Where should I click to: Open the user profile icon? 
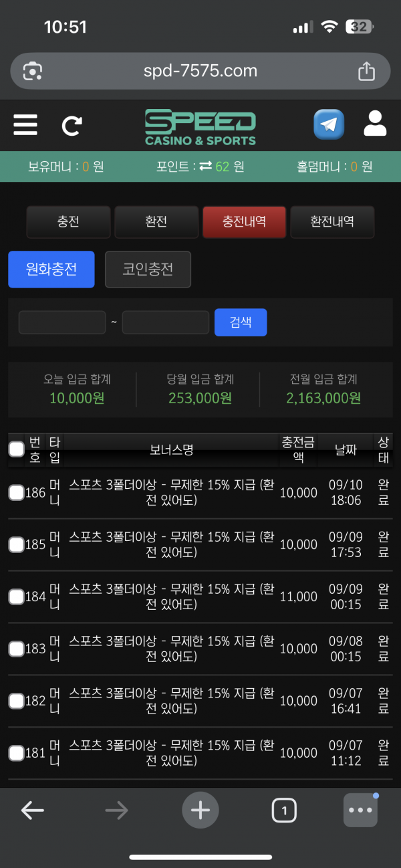pyautogui.click(x=375, y=124)
